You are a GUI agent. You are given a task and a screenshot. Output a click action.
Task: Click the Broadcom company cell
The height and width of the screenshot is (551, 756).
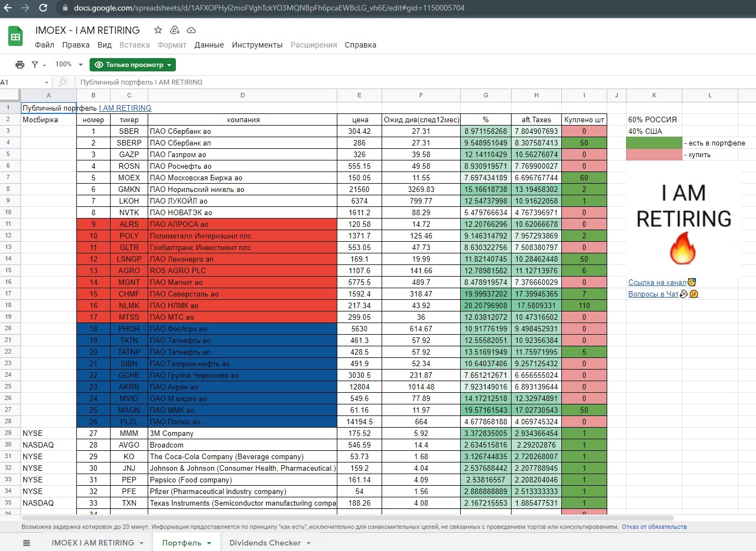point(242,445)
